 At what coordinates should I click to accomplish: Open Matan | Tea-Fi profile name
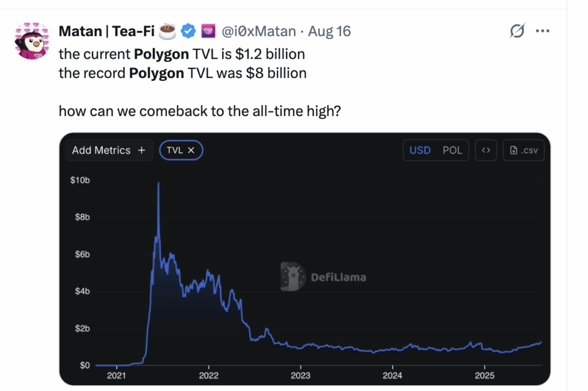tap(106, 31)
